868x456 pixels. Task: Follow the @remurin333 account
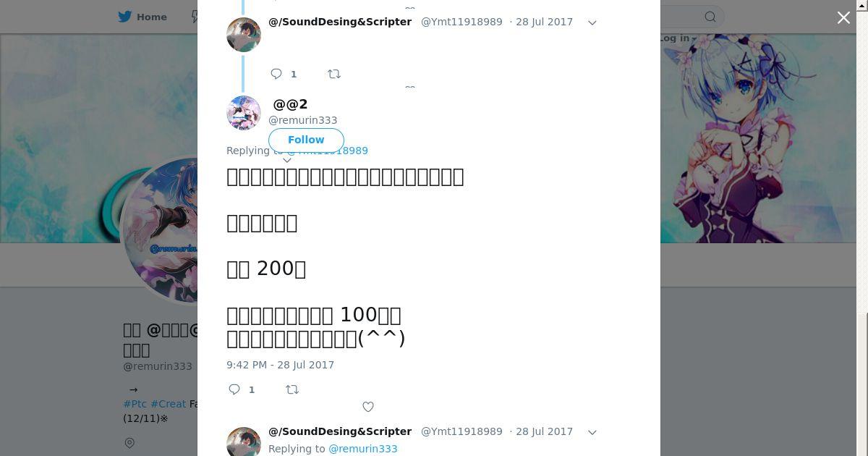tap(306, 140)
